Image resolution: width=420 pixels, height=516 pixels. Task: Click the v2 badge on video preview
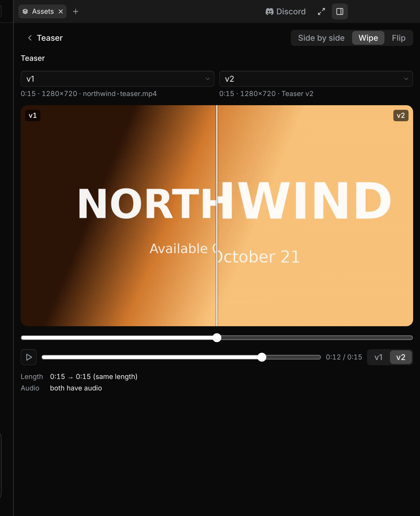click(x=401, y=116)
